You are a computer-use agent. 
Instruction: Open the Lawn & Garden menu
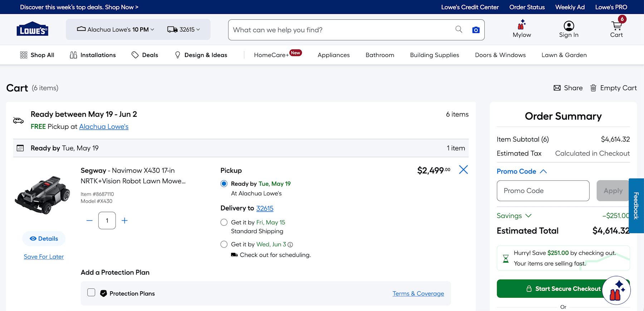point(564,55)
